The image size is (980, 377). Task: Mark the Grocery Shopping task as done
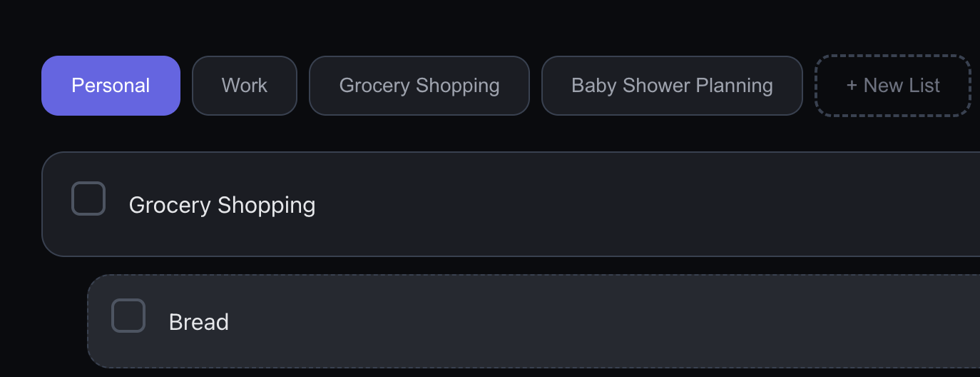tap(88, 198)
